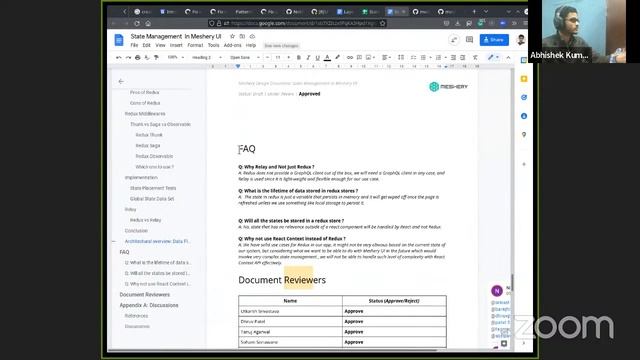
Task: Open the Format menu
Action: tap(195, 45)
